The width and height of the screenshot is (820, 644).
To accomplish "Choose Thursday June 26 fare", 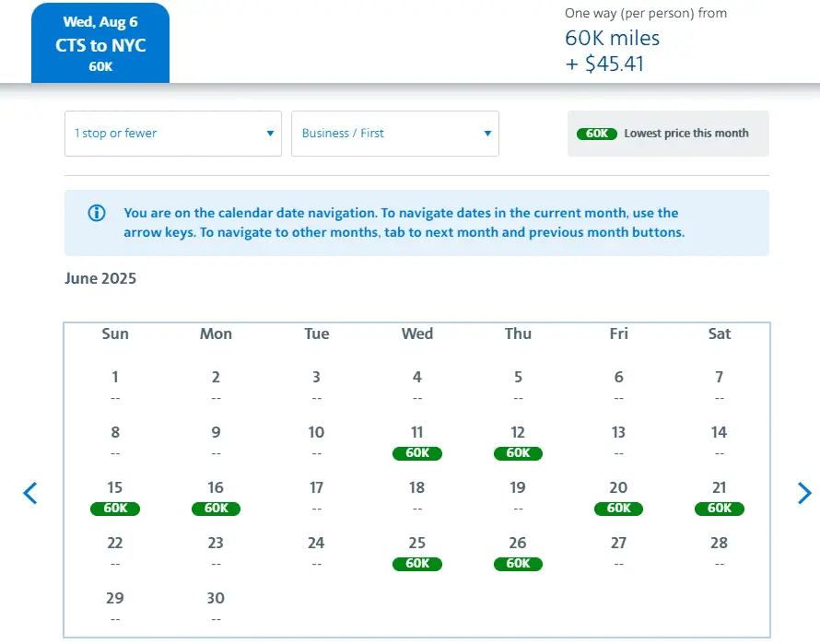I will tap(518, 553).
